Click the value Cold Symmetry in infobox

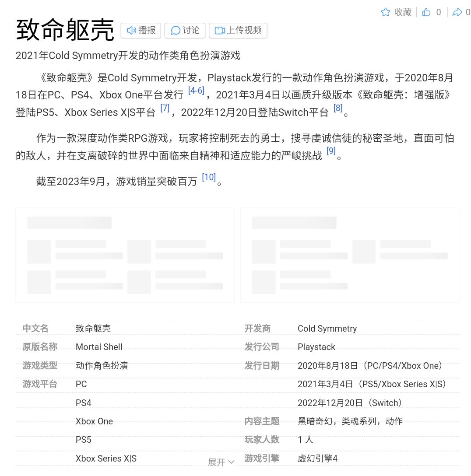point(327,329)
